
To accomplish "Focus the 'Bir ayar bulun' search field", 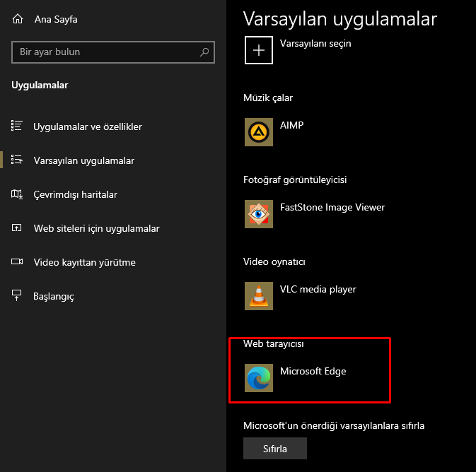I will point(113,52).
